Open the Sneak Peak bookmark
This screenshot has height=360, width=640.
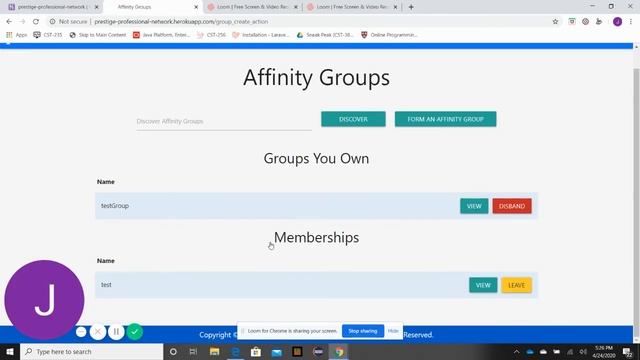pyautogui.click(x=325, y=35)
